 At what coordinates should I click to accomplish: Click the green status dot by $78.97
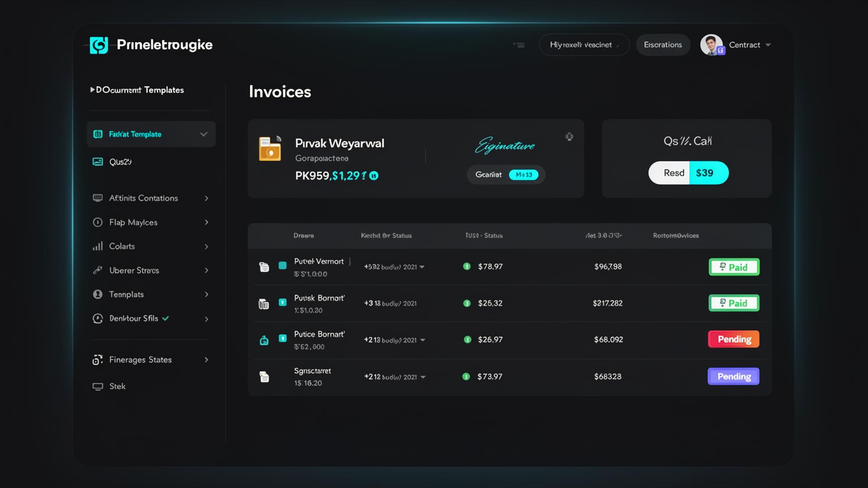[467, 267]
